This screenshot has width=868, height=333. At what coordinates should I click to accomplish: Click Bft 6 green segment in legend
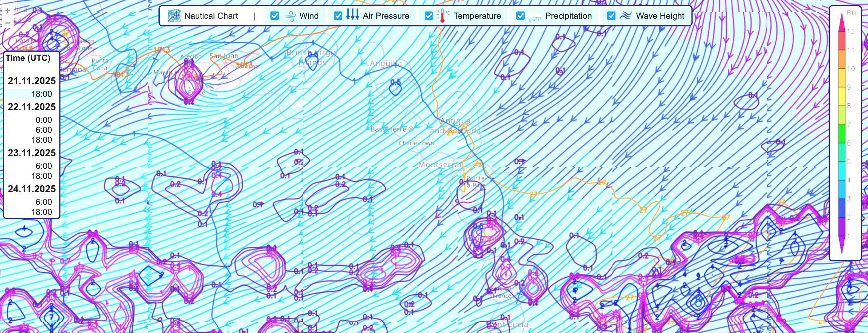tap(842, 133)
